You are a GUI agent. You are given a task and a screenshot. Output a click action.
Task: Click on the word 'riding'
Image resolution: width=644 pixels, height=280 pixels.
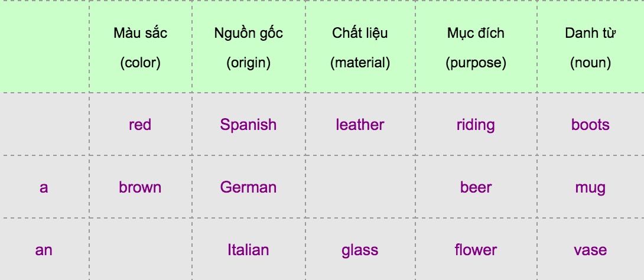click(x=476, y=125)
